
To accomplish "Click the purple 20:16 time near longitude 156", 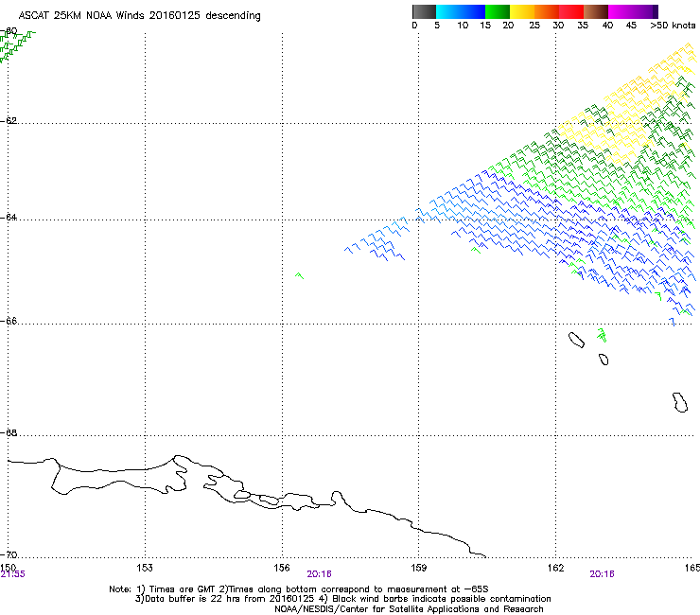I will click(x=319, y=574).
